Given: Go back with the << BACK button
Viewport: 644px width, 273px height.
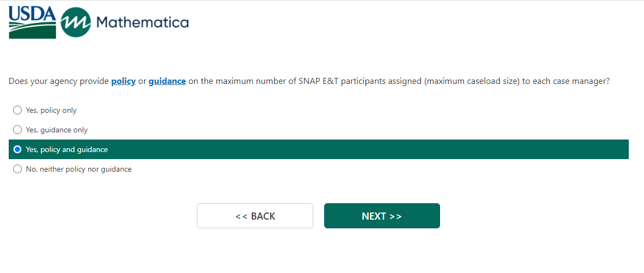Looking at the screenshot, I should pos(255,216).
